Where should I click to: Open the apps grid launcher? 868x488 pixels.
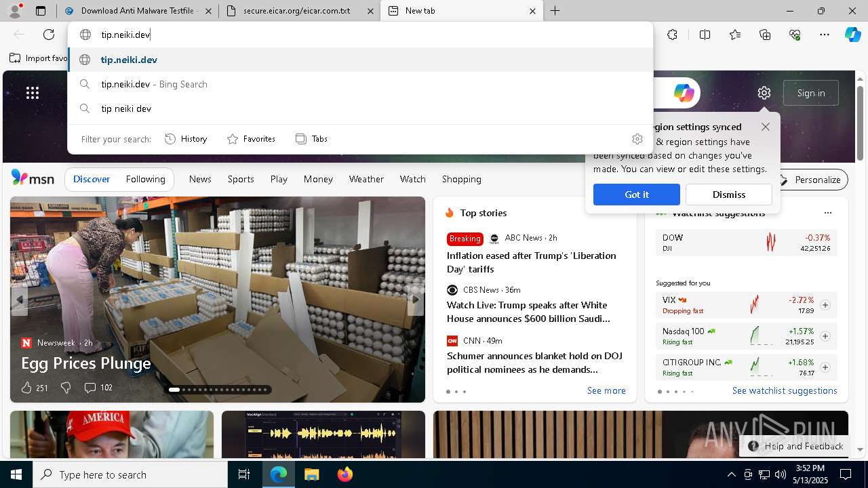click(33, 93)
